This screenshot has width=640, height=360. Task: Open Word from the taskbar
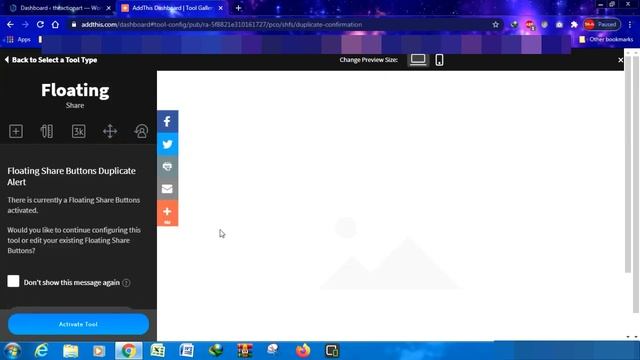point(187,351)
